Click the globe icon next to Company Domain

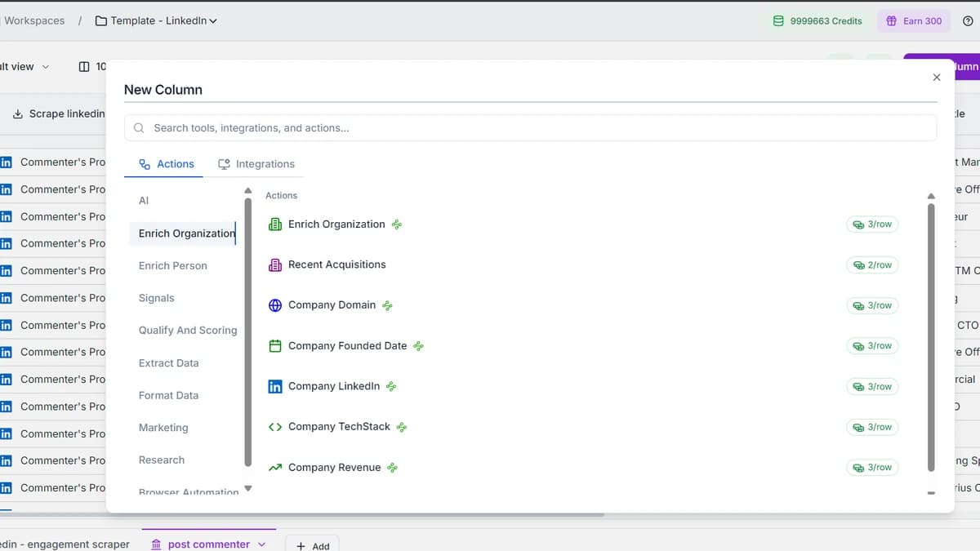[274, 304]
